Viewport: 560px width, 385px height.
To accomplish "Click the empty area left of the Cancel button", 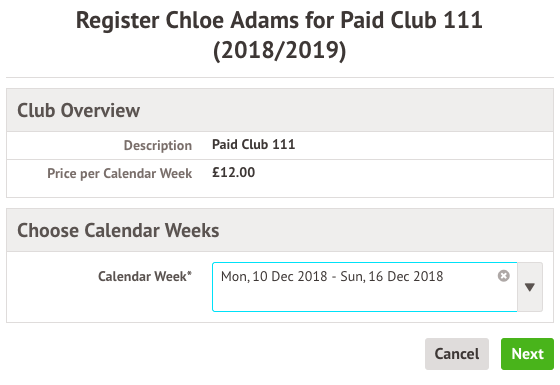I will (x=214, y=354).
